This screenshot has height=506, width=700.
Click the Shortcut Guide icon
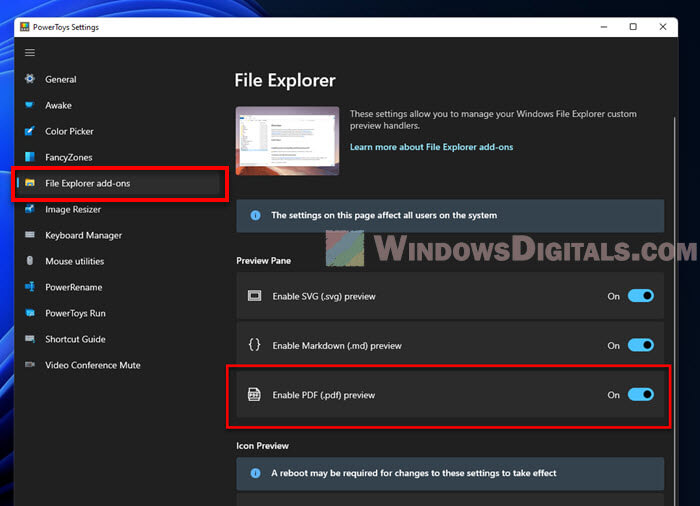[30, 339]
